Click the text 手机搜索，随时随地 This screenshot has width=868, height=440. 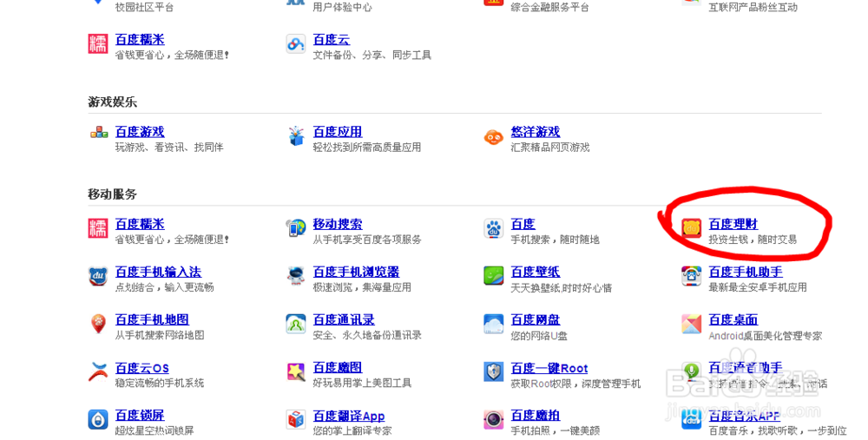click(x=555, y=240)
